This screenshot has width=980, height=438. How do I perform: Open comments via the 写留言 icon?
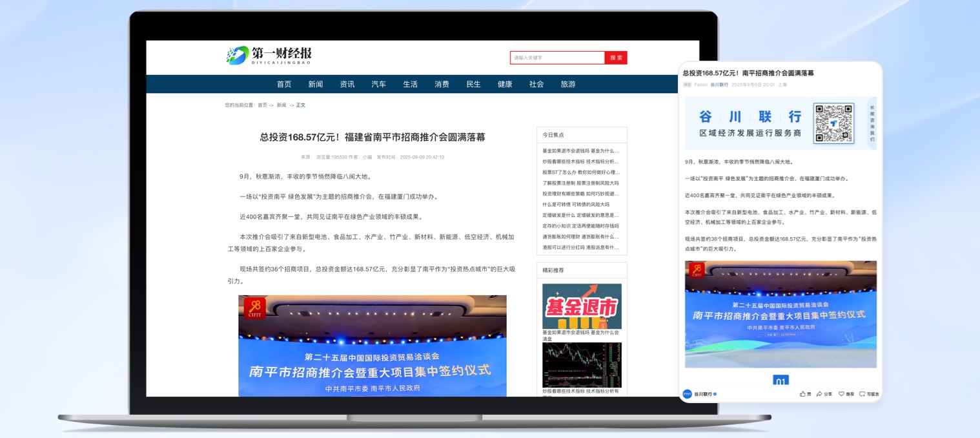point(863,393)
